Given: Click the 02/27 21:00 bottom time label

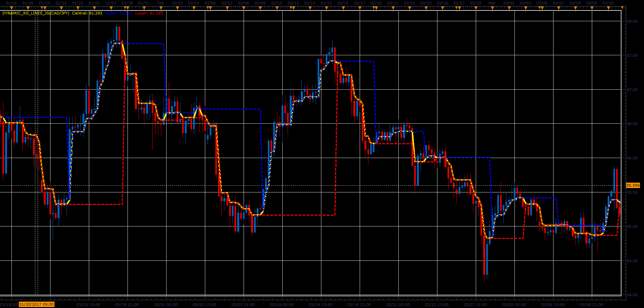Looking at the screenshot, I should point(475,305).
